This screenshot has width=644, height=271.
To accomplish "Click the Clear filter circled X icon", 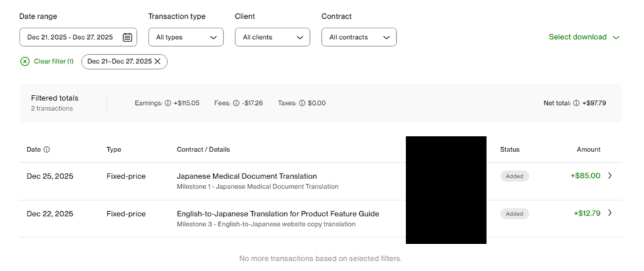I will 25,61.
